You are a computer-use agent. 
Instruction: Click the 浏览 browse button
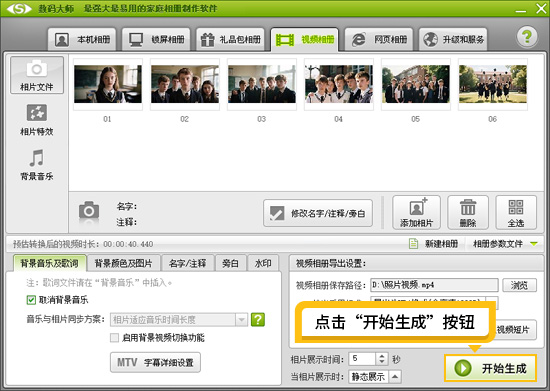tap(519, 285)
